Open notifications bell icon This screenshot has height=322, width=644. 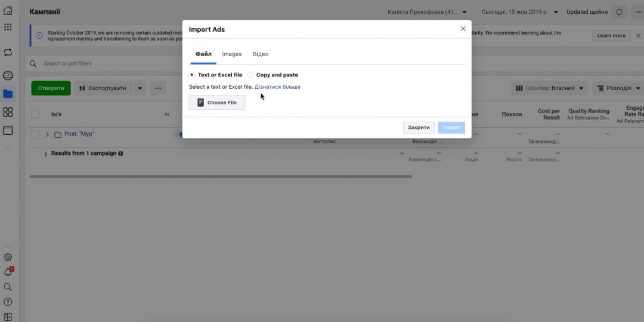pyautogui.click(x=8, y=272)
